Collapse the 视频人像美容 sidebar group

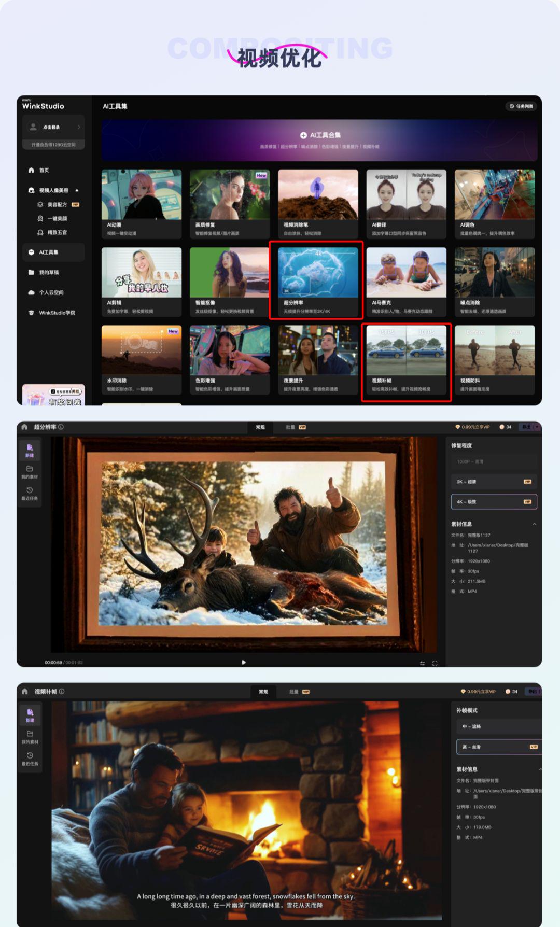coord(77,190)
